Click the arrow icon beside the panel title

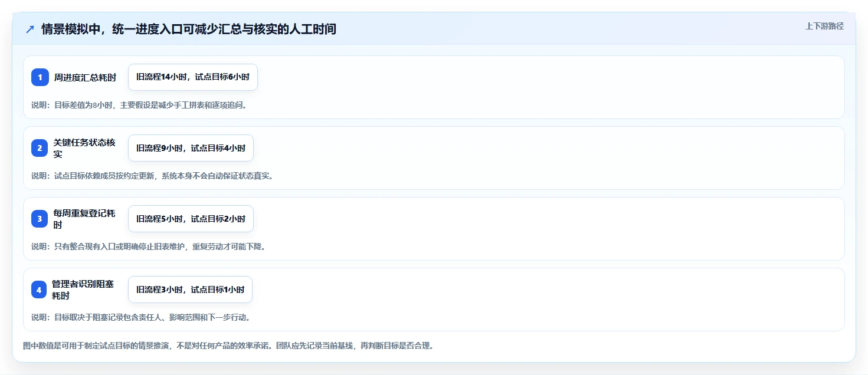(30, 29)
